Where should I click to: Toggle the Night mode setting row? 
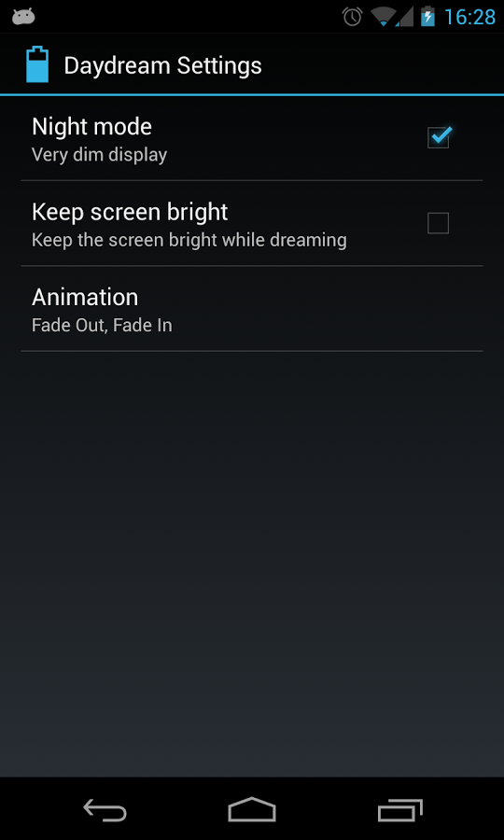[x=252, y=138]
